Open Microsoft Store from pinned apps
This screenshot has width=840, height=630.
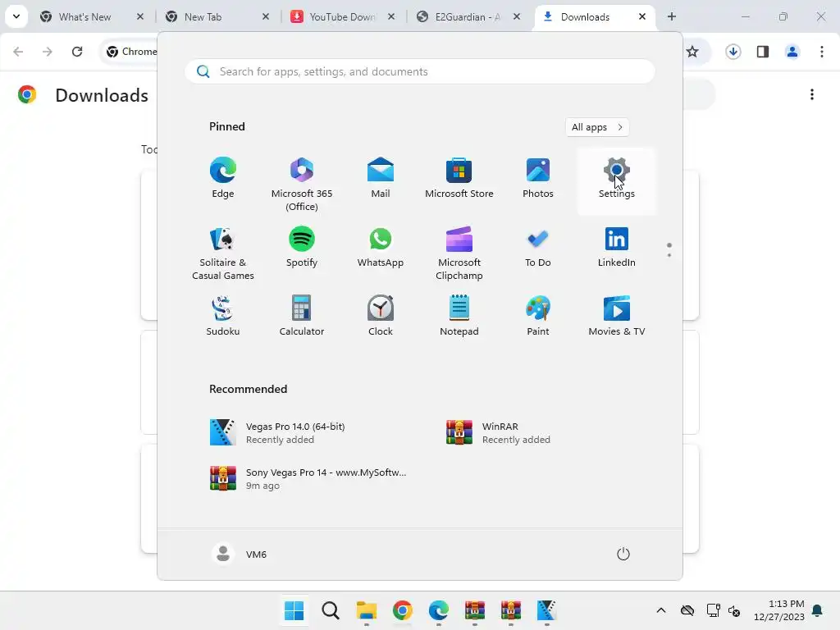point(459,178)
